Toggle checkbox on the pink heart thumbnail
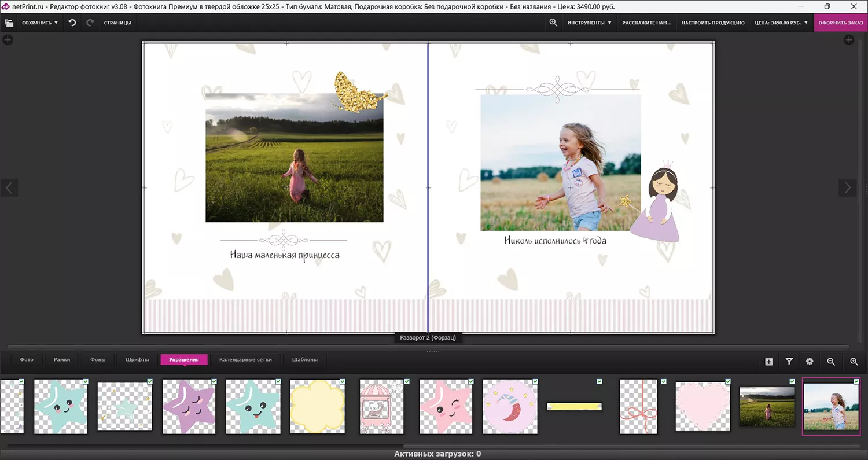 (728, 381)
